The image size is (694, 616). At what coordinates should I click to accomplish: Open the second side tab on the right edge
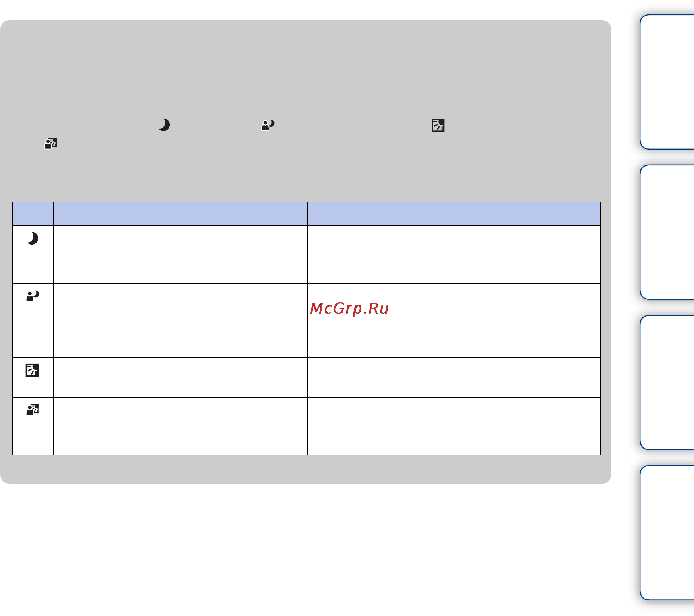tap(667, 232)
